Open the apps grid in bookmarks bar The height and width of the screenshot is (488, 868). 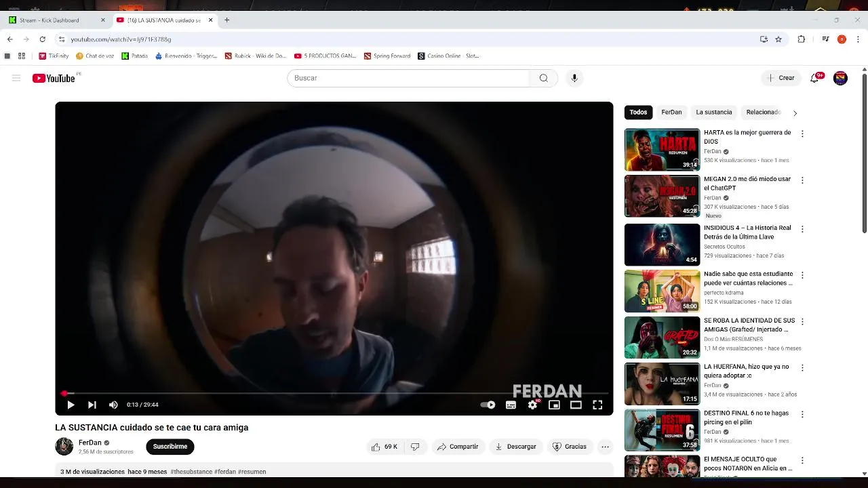click(x=22, y=56)
